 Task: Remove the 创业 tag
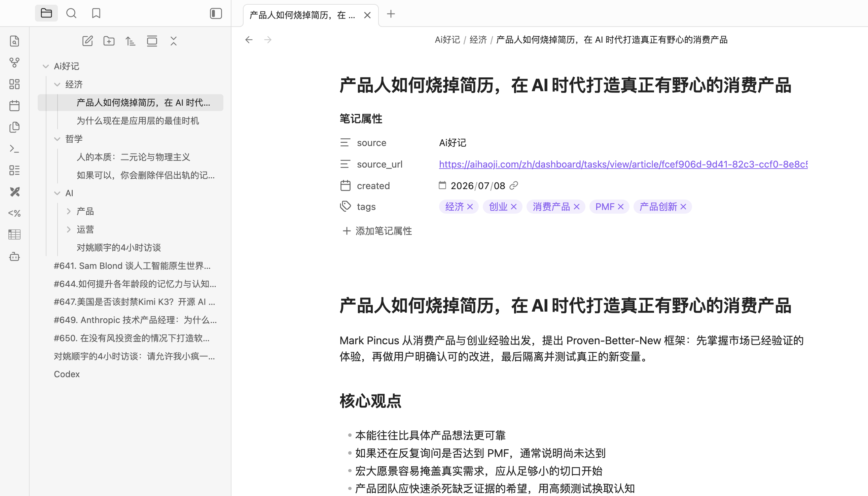pos(513,207)
